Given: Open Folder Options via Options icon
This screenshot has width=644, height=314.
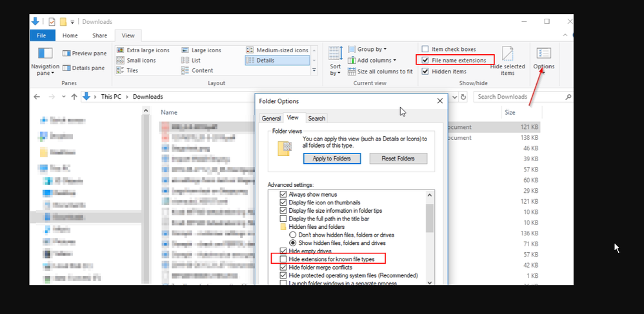Looking at the screenshot, I should click(544, 54).
